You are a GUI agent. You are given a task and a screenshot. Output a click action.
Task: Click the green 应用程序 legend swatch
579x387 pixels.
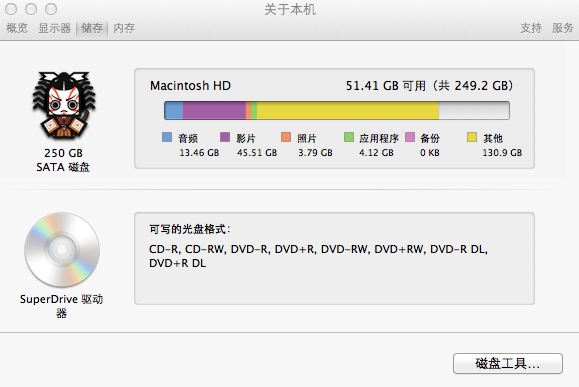point(349,137)
